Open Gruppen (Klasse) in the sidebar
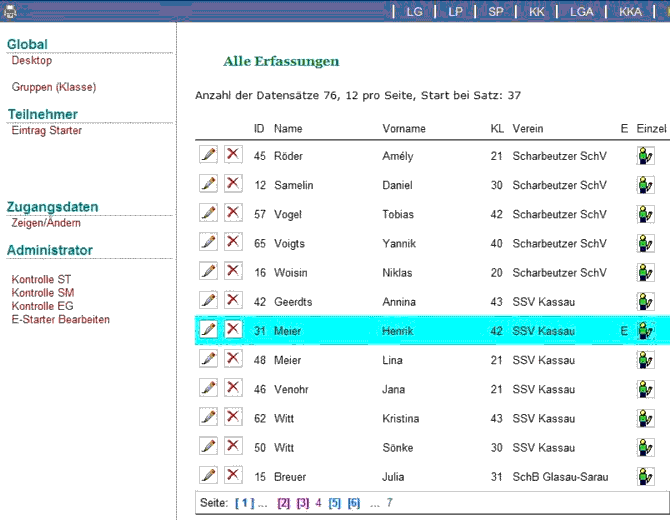 54,88
